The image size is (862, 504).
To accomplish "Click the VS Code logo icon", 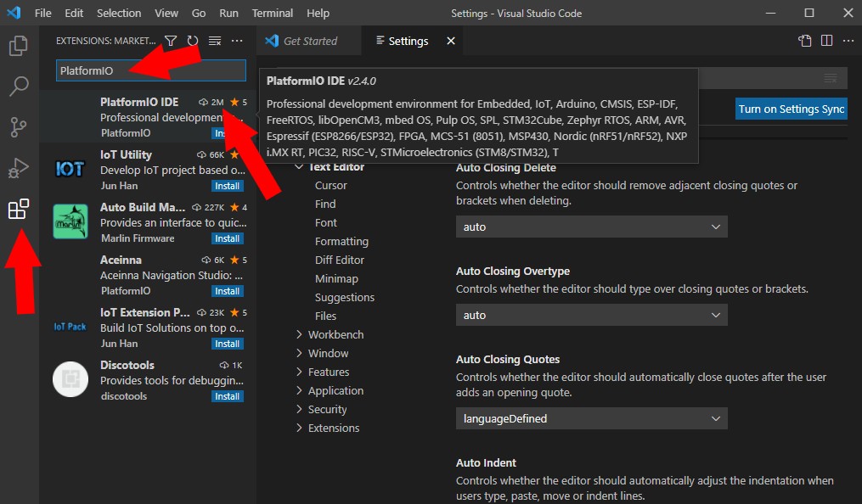I will (x=14, y=13).
